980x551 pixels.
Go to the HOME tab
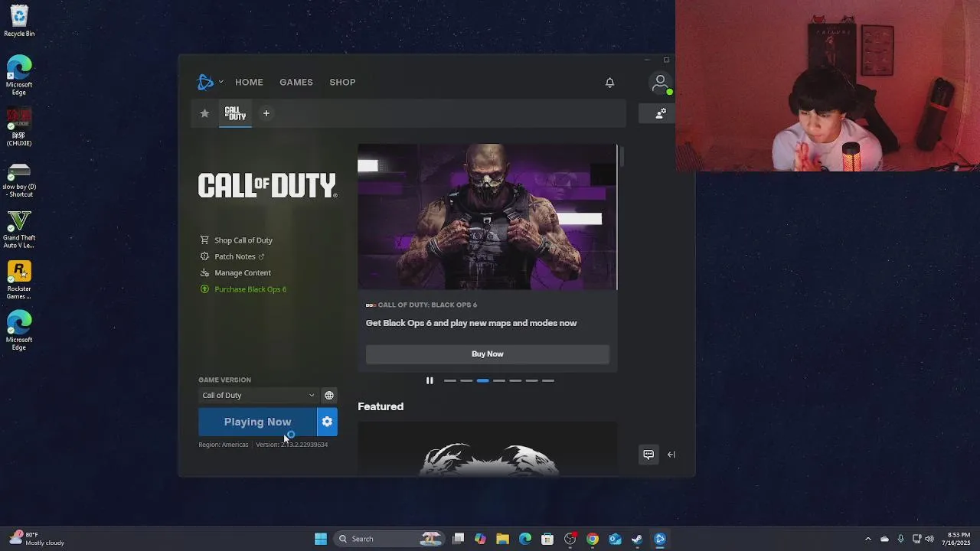pyautogui.click(x=249, y=82)
